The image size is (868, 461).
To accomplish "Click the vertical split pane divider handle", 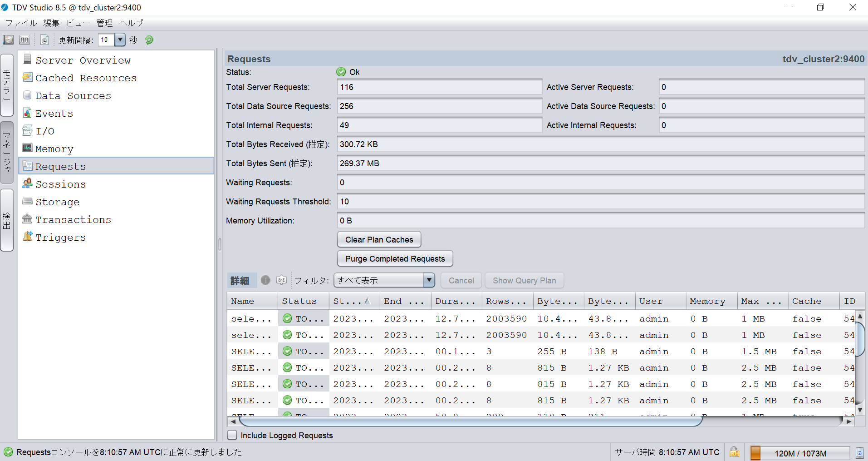I will click(220, 244).
